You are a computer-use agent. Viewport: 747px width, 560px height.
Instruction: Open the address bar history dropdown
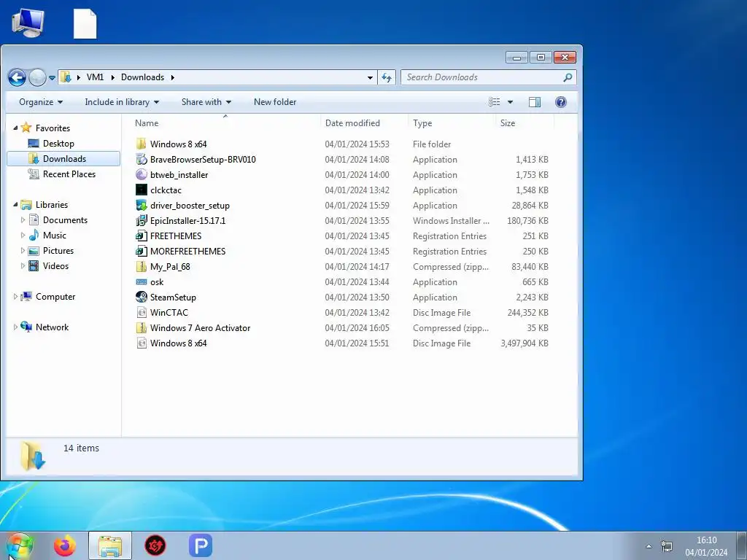(x=370, y=77)
